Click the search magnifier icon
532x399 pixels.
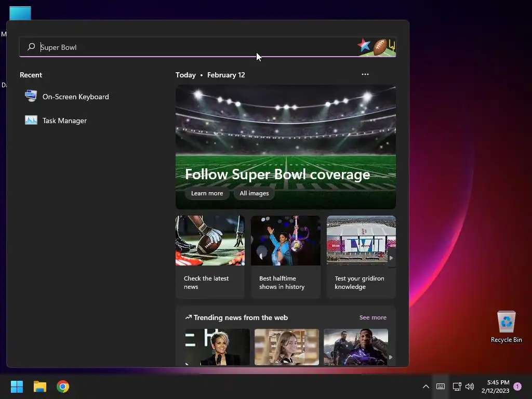tap(31, 46)
